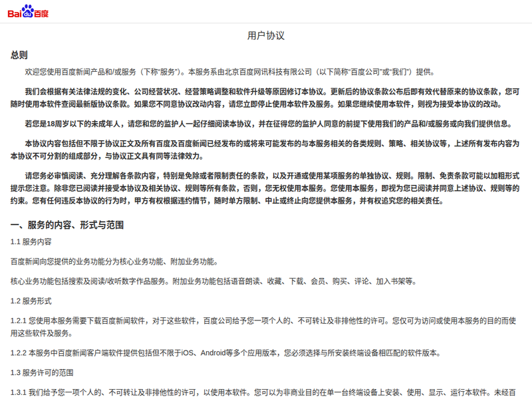
Task: Click the line starting 核心业务功能包括搜索
Action: pos(213,281)
